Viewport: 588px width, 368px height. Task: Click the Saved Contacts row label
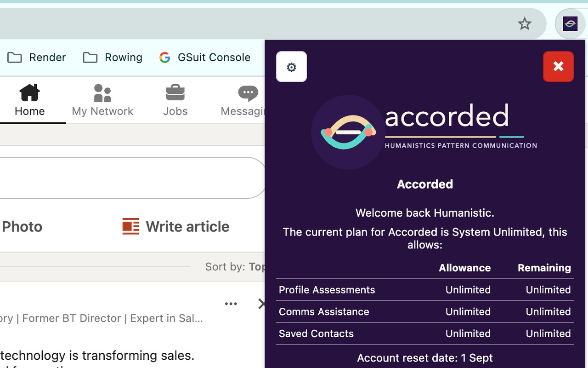tap(316, 333)
